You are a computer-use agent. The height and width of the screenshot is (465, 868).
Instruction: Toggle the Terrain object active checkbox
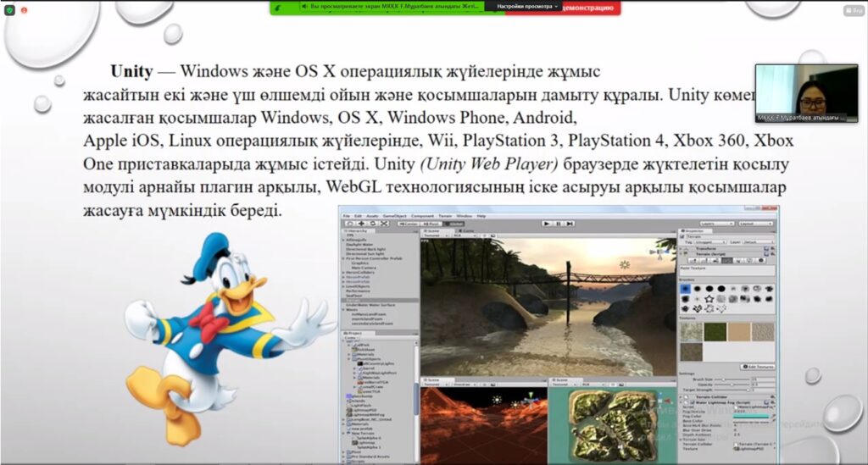coord(682,236)
